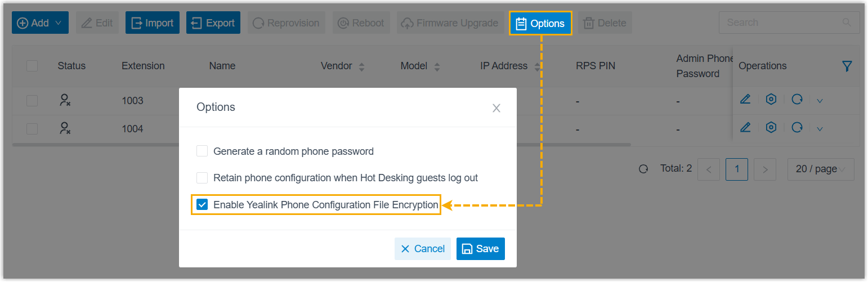This screenshot has height=282, width=868.
Task: Open the Options toolbar menu
Action: coord(540,23)
